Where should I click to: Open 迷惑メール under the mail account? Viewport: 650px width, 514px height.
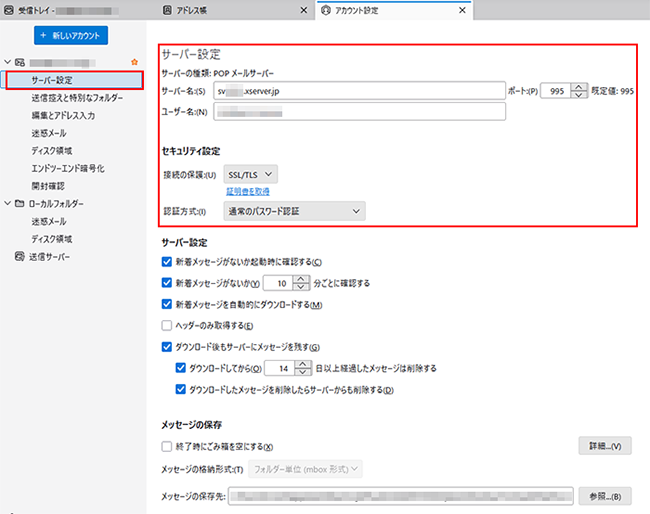pos(49,133)
